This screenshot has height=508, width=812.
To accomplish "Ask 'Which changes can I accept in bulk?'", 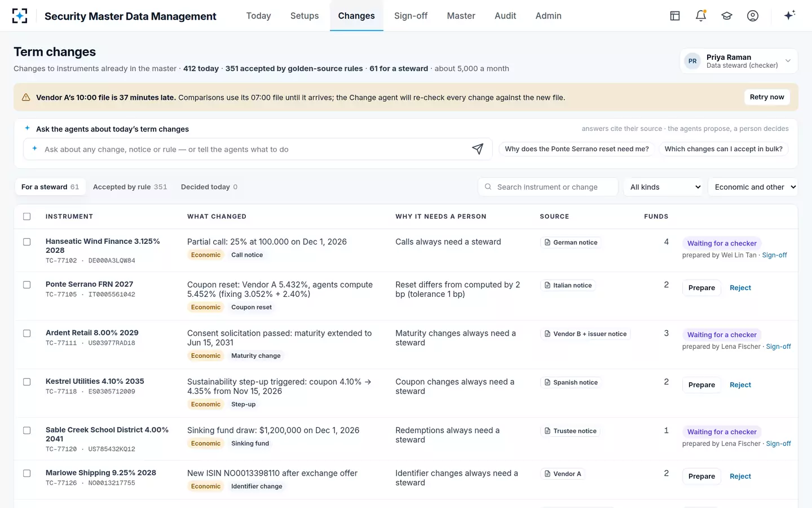I will click(x=723, y=149).
